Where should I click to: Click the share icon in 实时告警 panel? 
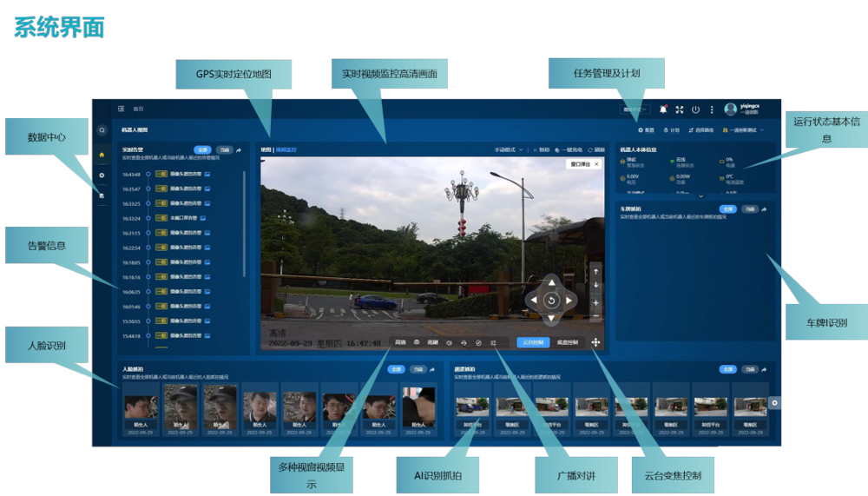point(239,149)
